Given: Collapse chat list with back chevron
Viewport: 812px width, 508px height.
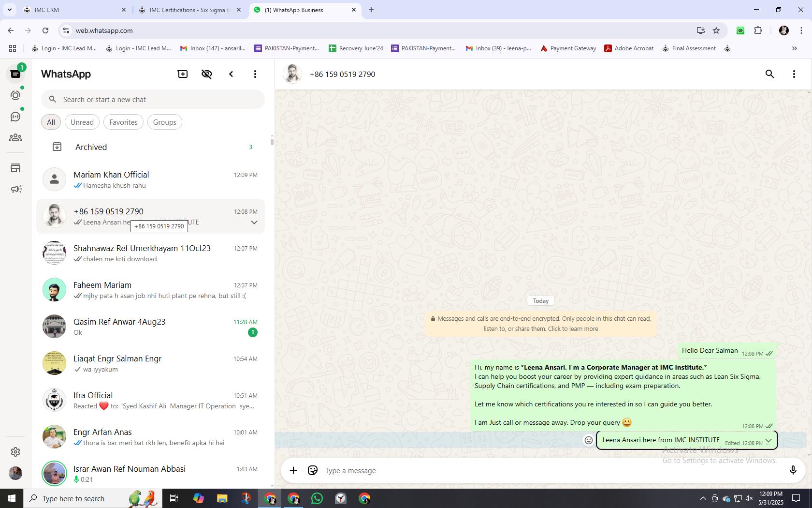Looking at the screenshot, I should [x=231, y=74].
